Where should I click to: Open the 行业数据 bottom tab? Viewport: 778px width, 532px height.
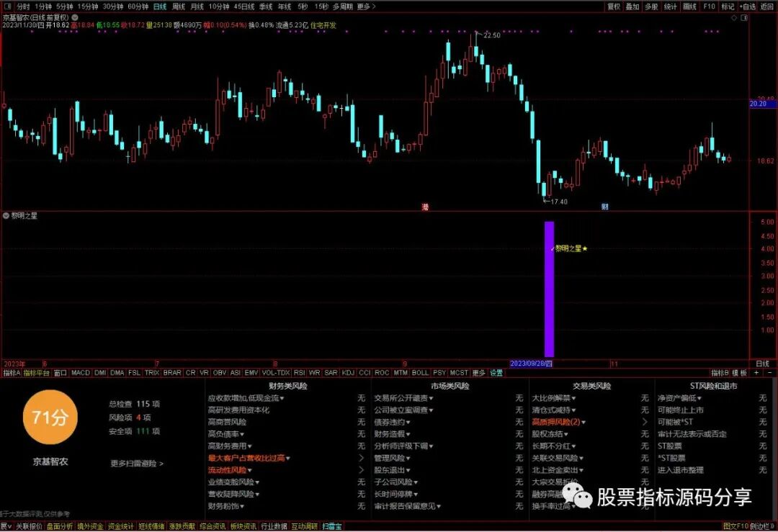pyautogui.click(x=274, y=526)
